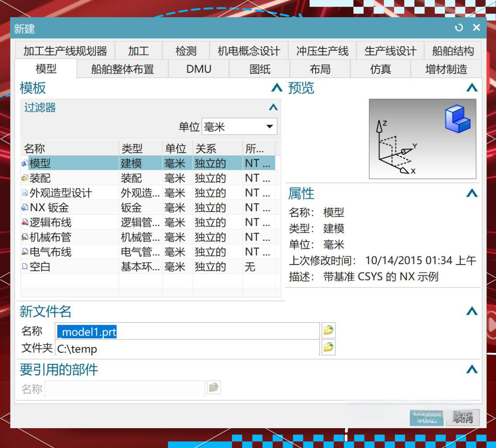Select the 模型 template icon row
This screenshot has width=496, height=448.
click(25, 163)
